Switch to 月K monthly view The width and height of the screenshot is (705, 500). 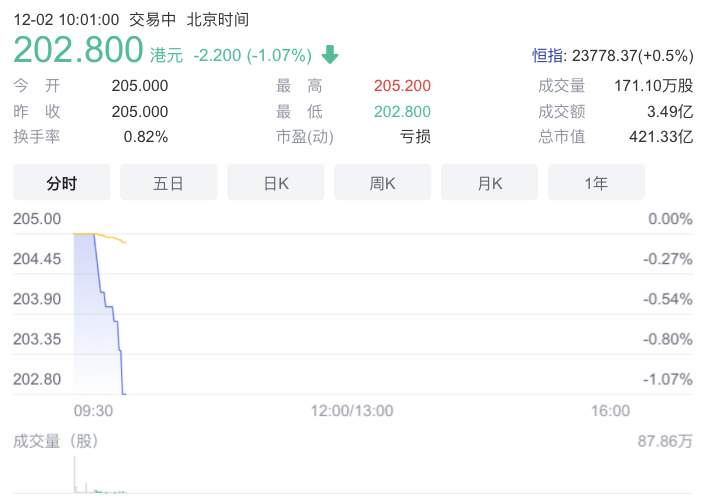click(x=489, y=183)
